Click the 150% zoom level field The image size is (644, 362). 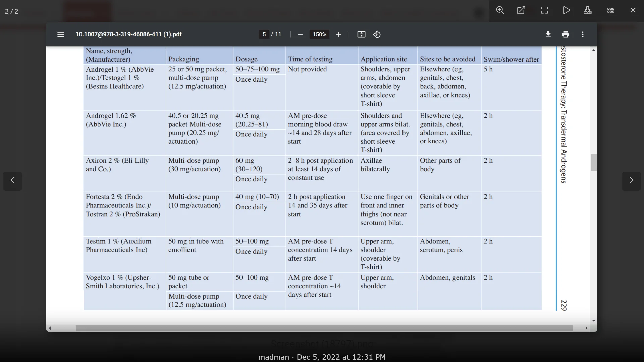point(319,34)
